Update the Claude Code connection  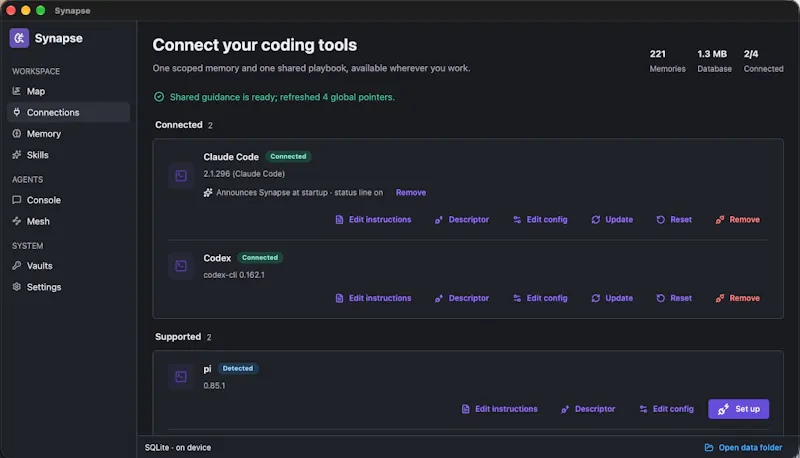(612, 220)
